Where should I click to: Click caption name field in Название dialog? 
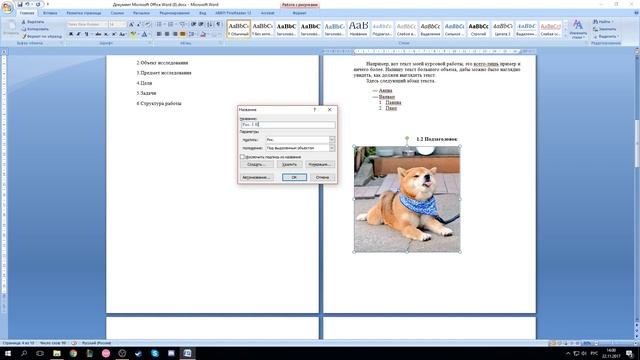click(x=288, y=124)
